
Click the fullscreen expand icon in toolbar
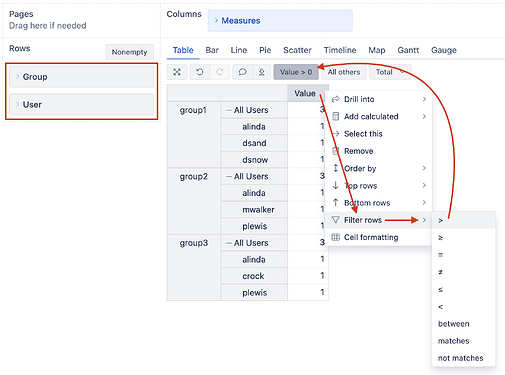(x=177, y=72)
